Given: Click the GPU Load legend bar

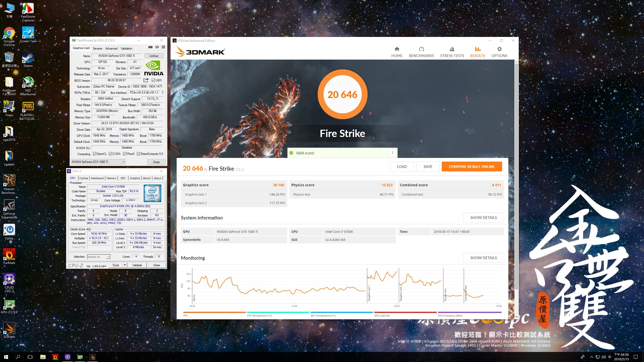Looking at the screenshot, I should [405, 312].
